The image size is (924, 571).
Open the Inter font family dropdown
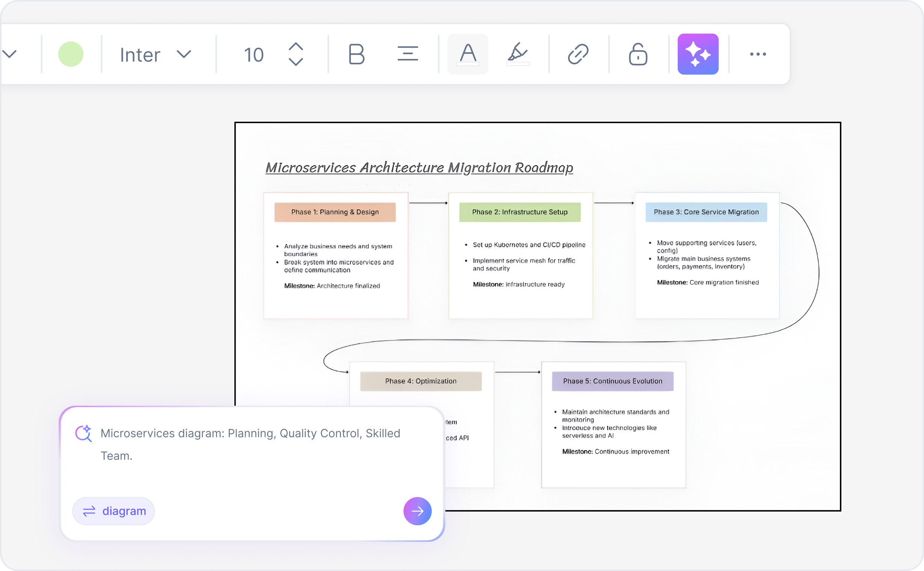tap(155, 55)
